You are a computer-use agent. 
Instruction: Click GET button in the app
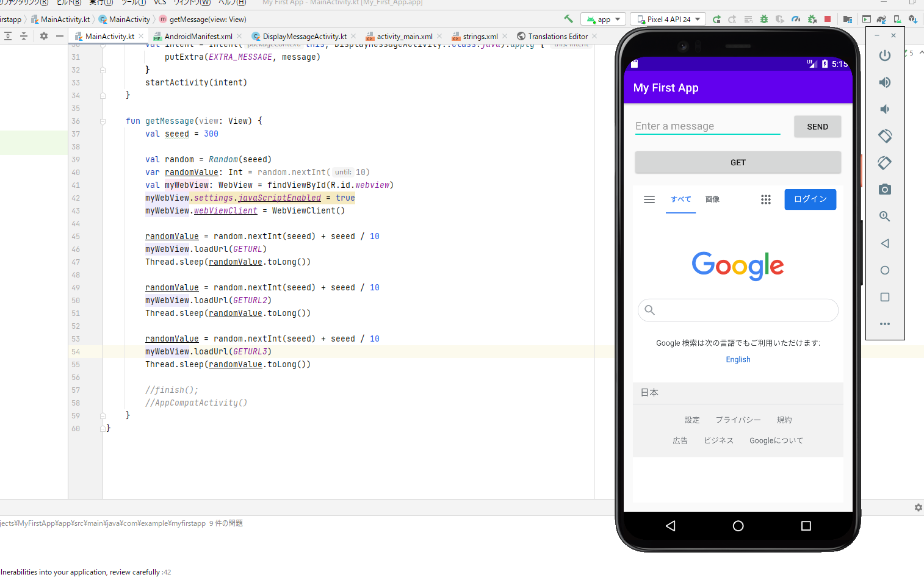tap(738, 162)
